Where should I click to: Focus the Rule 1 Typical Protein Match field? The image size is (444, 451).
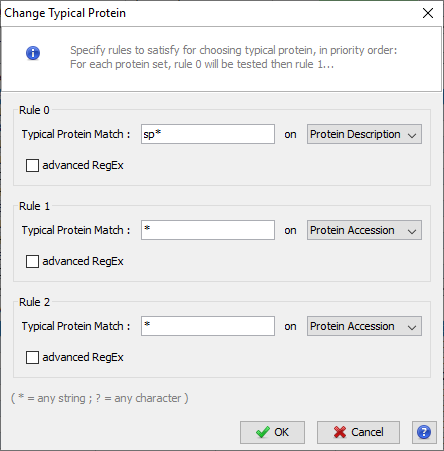point(208,230)
